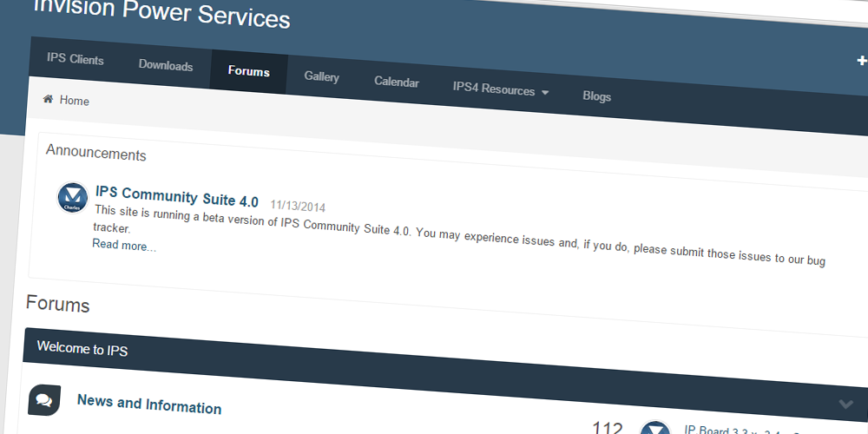Collapse the Welcome to IPS category chevron
Viewport: 868px width, 434px height.
coord(845,404)
